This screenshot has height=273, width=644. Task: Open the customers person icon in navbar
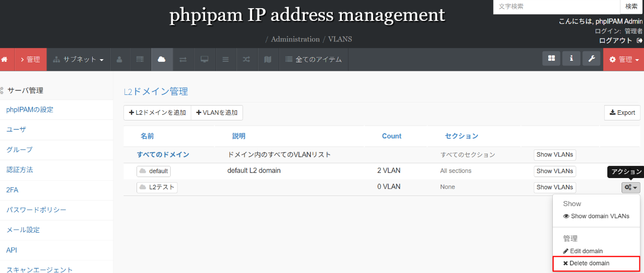coord(119,60)
